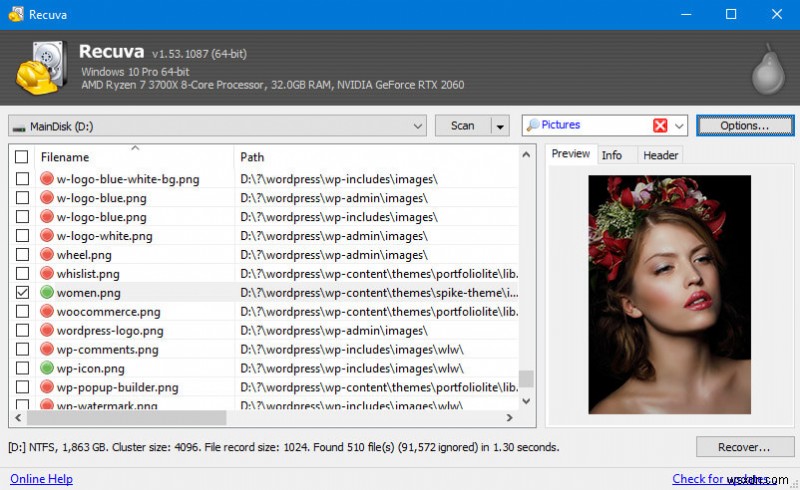The image size is (800, 490).
Task: Click the list scroll up arrow
Action: pos(526,154)
